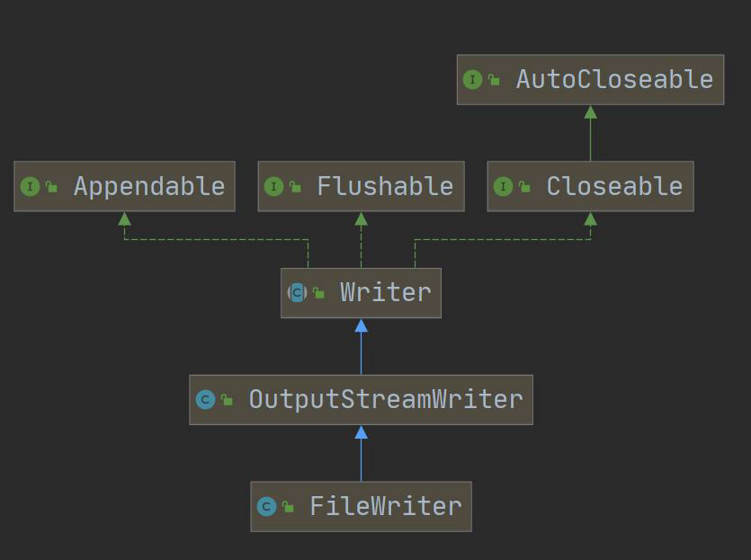Click the FileWriter class icon
Screen dimensions: 751x560
(x=266, y=506)
